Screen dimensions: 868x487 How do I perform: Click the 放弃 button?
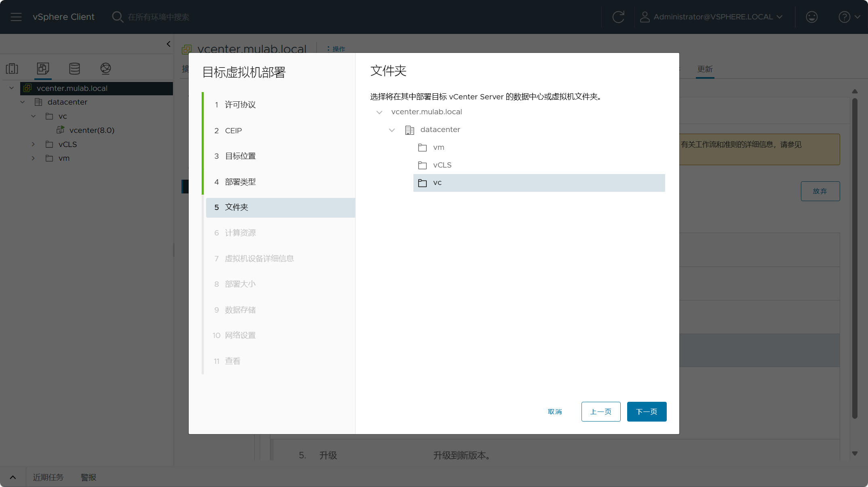pos(820,191)
